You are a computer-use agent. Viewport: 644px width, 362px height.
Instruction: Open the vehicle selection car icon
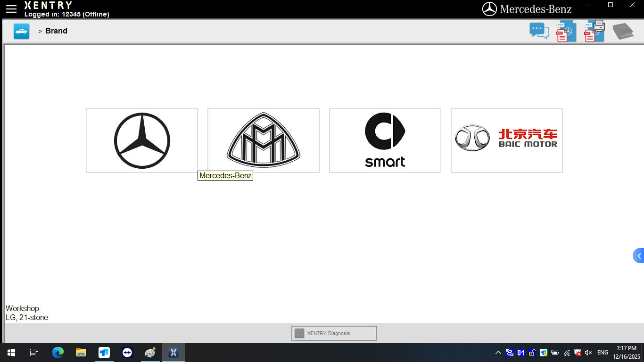coord(21,30)
